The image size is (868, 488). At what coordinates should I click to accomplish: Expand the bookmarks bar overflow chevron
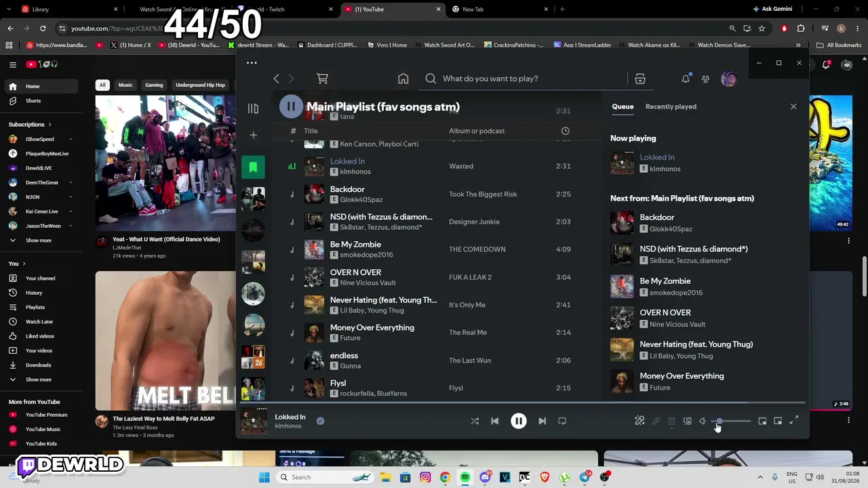coord(798,45)
